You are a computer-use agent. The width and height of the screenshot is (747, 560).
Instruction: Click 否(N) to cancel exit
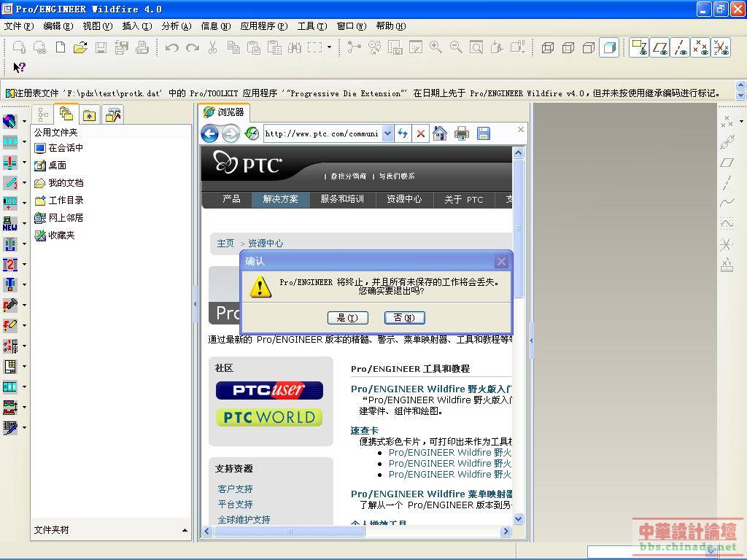pyautogui.click(x=404, y=318)
